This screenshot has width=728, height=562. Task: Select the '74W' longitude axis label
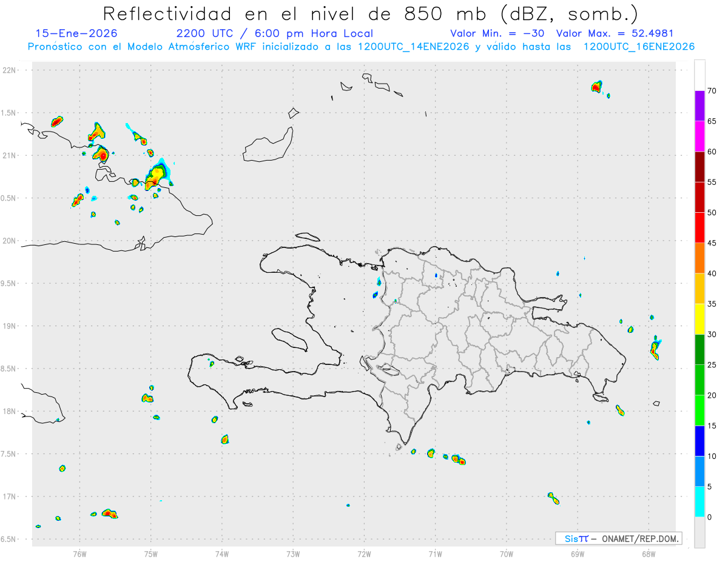tap(222, 554)
